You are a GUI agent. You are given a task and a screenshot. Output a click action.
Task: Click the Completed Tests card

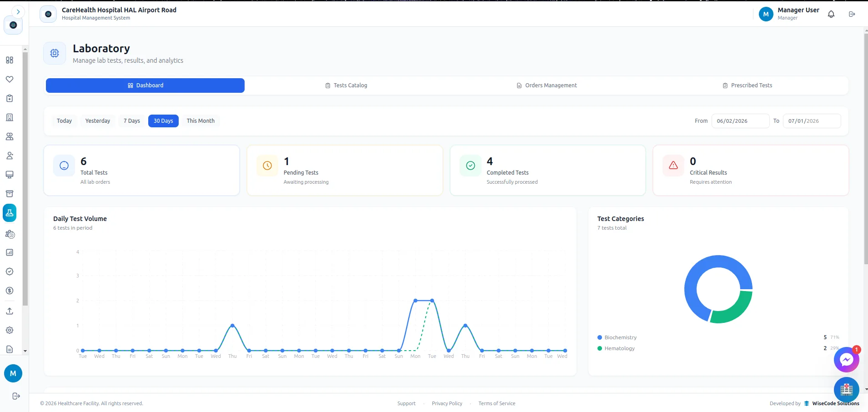tap(548, 171)
